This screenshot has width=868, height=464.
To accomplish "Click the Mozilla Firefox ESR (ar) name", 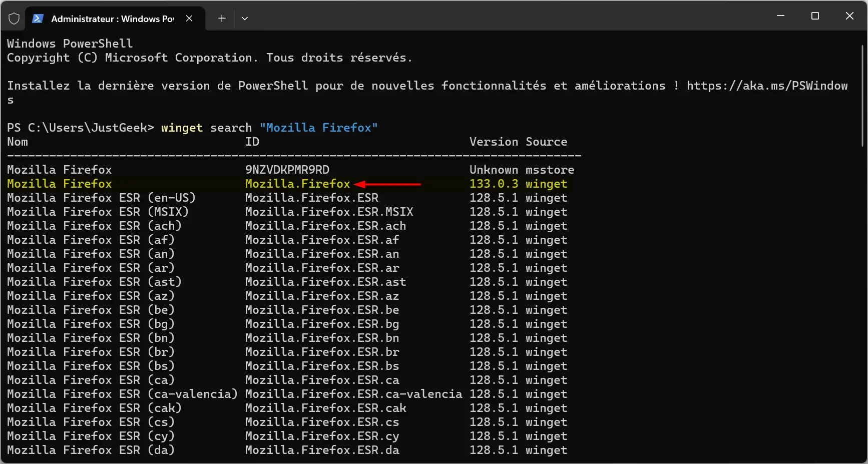I will (x=91, y=268).
